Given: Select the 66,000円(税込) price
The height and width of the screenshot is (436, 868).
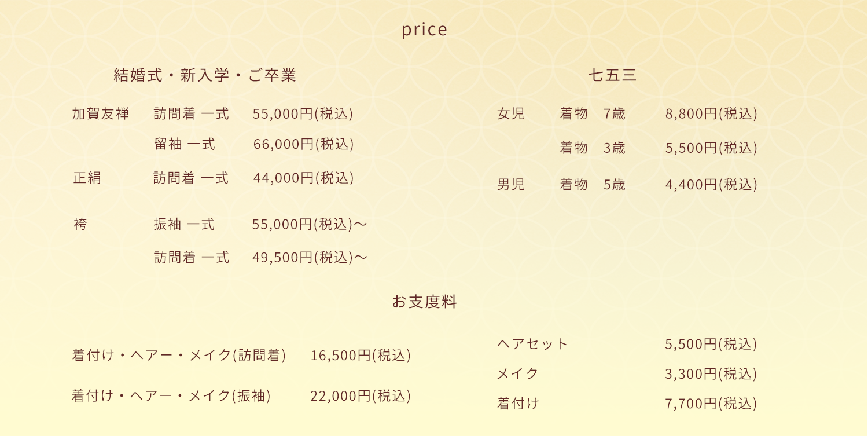Looking at the screenshot, I should (x=303, y=144).
